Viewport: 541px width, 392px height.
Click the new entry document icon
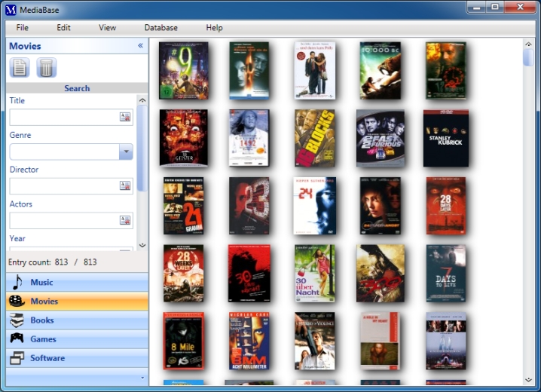(20, 68)
